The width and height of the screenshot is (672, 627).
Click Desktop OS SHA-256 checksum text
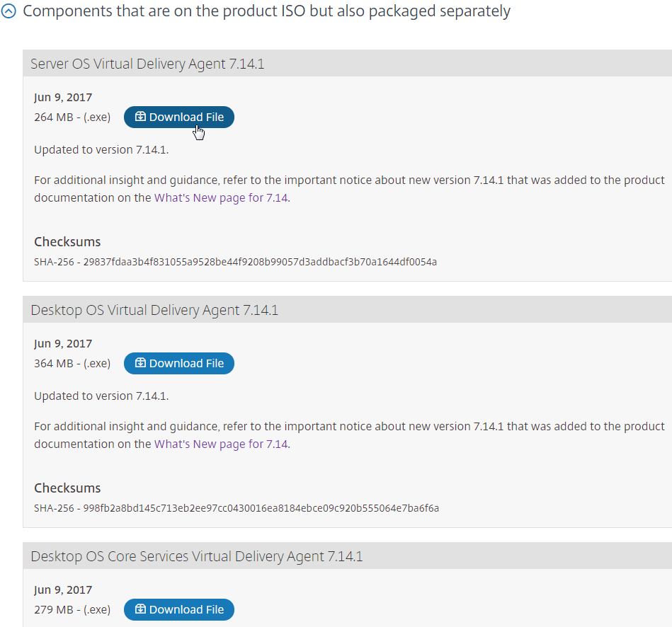[237, 508]
